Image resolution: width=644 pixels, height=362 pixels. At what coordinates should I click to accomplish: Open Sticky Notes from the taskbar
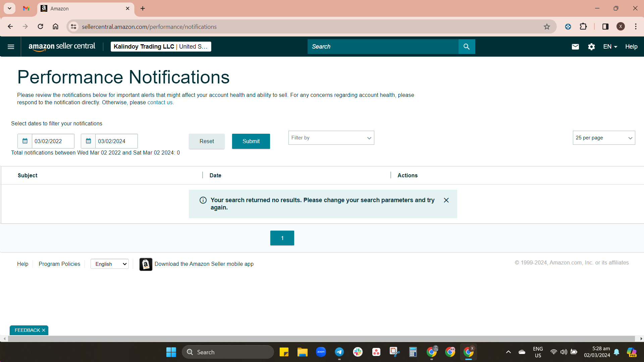click(x=284, y=352)
